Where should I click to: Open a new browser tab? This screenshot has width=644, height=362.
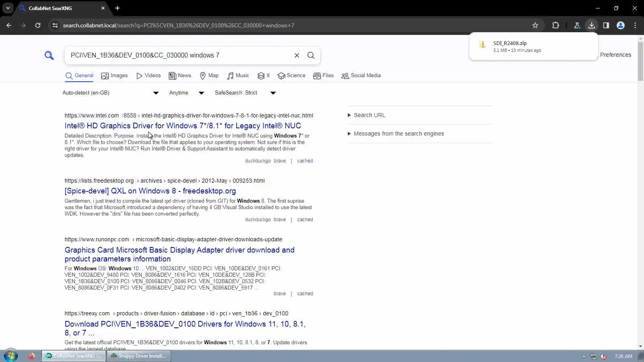point(118,8)
